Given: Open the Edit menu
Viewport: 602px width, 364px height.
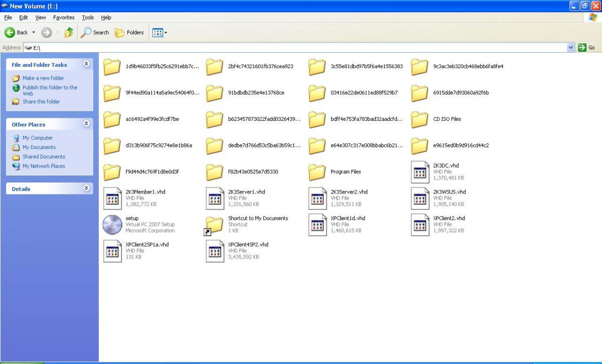Looking at the screenshot, I should tap(24, 18).
